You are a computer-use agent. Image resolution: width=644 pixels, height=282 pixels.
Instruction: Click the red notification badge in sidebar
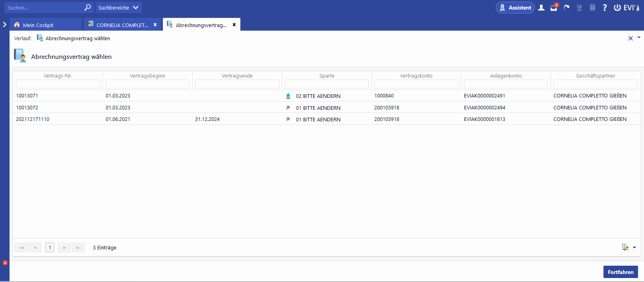pos(5,263)
